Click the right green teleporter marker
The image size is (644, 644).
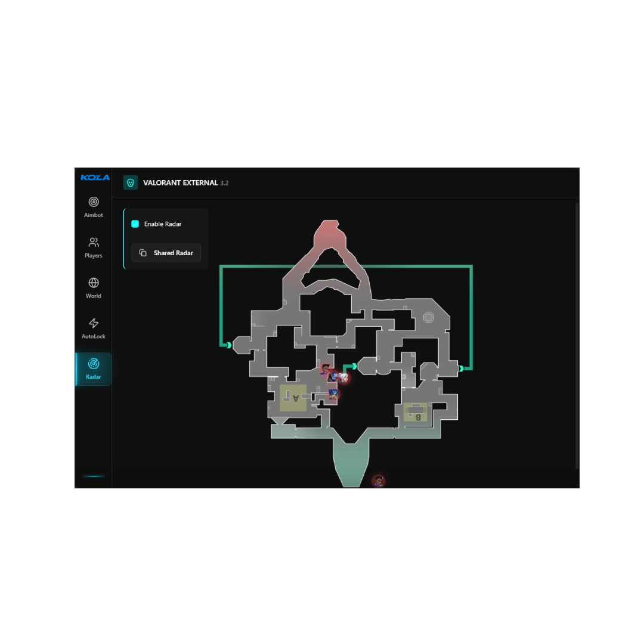tap(461, 369)
